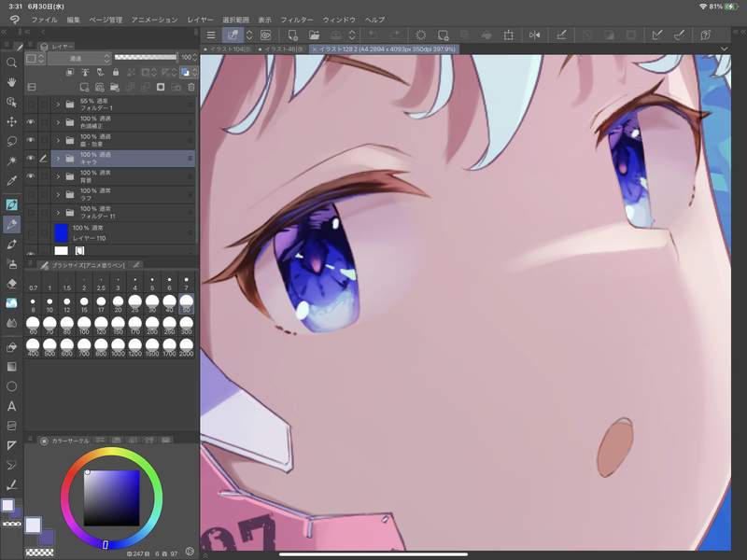
Task: Select the Hand move tool
Action: [x=12, y=82]
